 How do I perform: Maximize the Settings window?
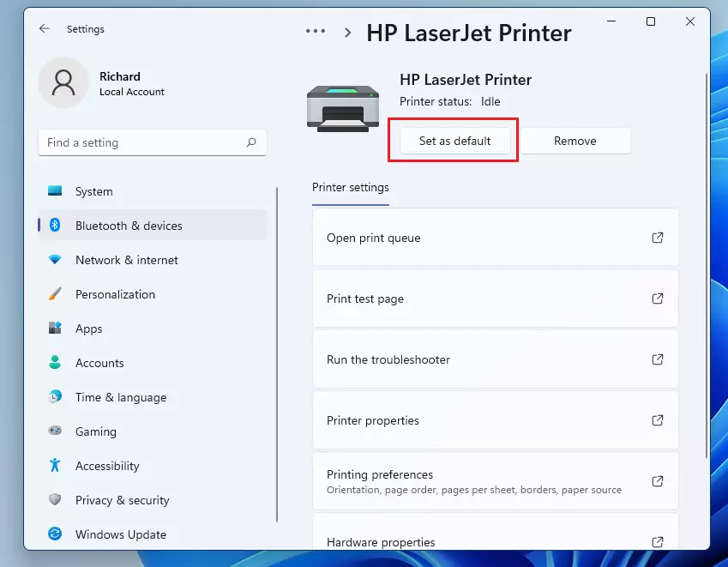[651, 21]
